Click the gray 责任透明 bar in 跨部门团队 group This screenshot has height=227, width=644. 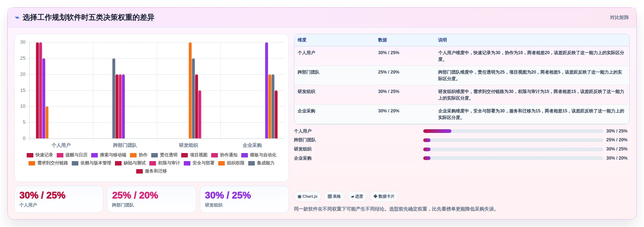tap(114, 98)
